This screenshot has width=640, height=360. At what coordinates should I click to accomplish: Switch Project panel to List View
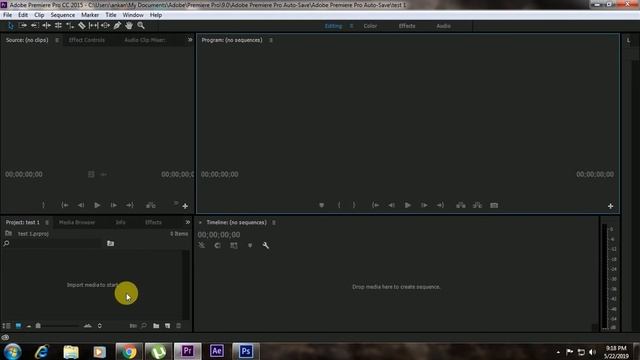pos(7,326)
